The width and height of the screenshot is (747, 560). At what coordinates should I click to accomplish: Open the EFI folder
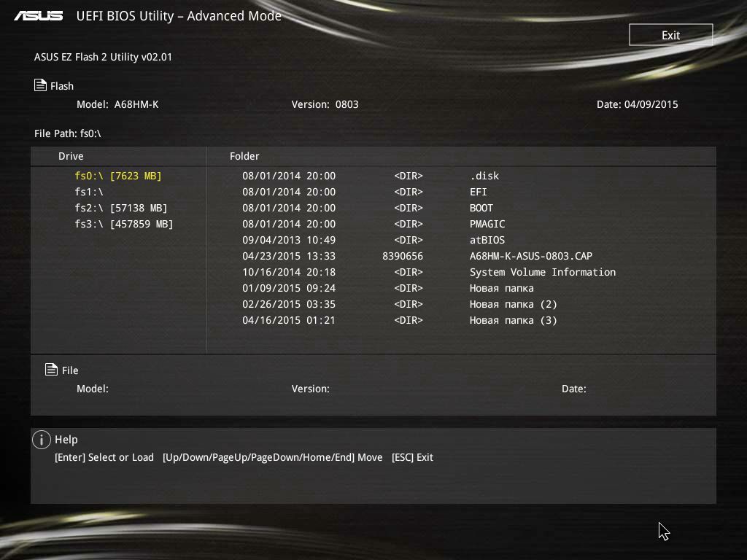[x=479, y=192]
